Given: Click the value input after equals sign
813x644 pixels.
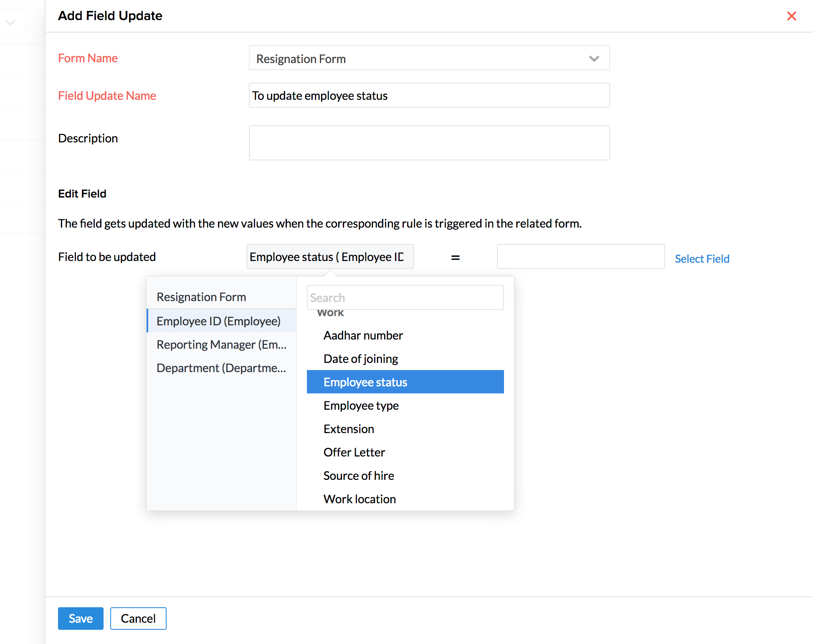Looking at the screenshot, I should coord(580,257).
